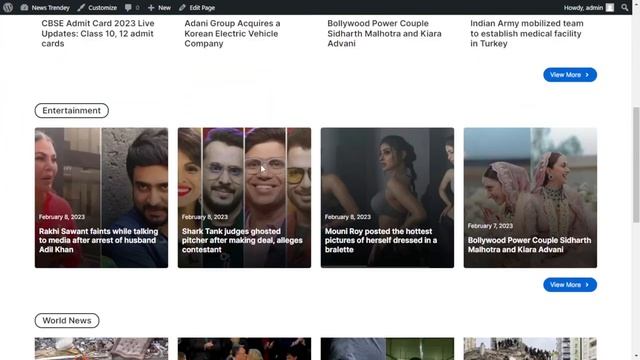Screen dimensions: 640x360
Task: Click date February 7, 2023 on Bollywood couple card
Action: pos(490,226)
